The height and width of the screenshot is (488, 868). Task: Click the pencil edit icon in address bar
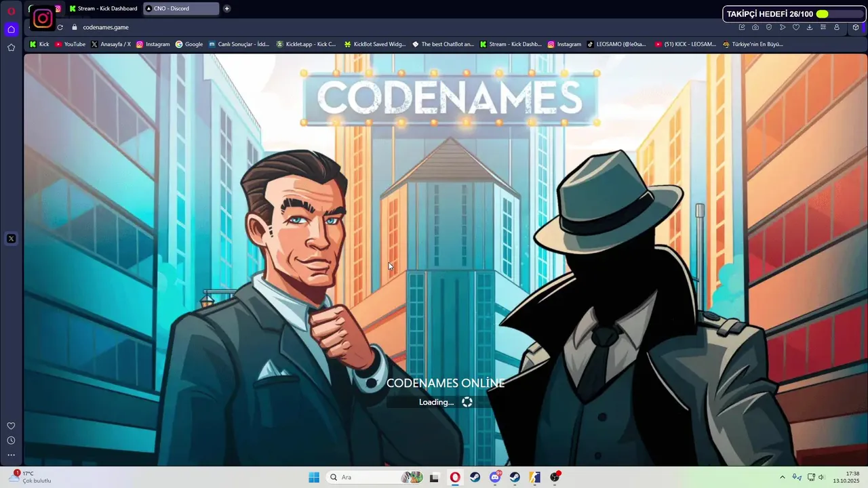(x=742, y=27)
